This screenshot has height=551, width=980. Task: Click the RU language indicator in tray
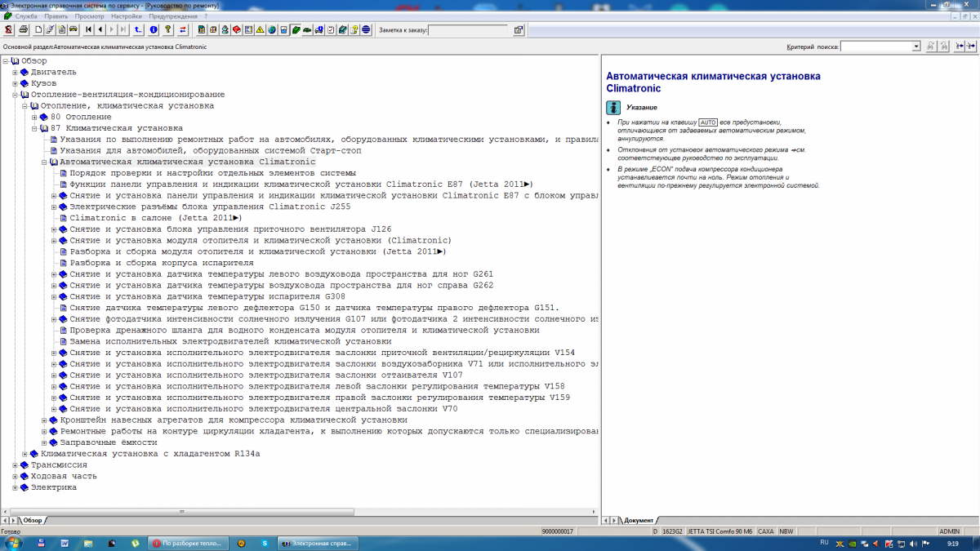824,542
